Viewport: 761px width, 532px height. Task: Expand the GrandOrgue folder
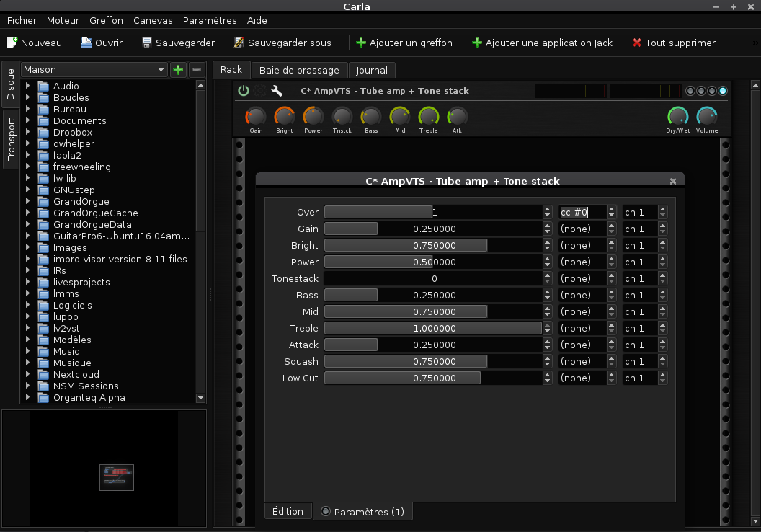pyautogui.click(x=27, y=201)
